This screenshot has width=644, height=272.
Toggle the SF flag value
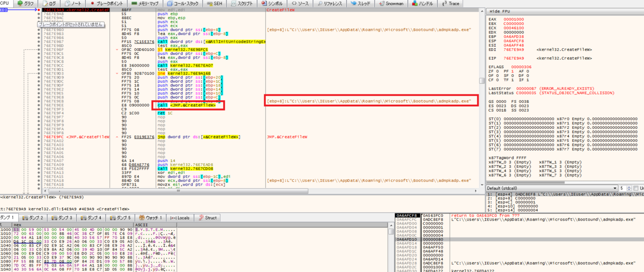point(513,75)
